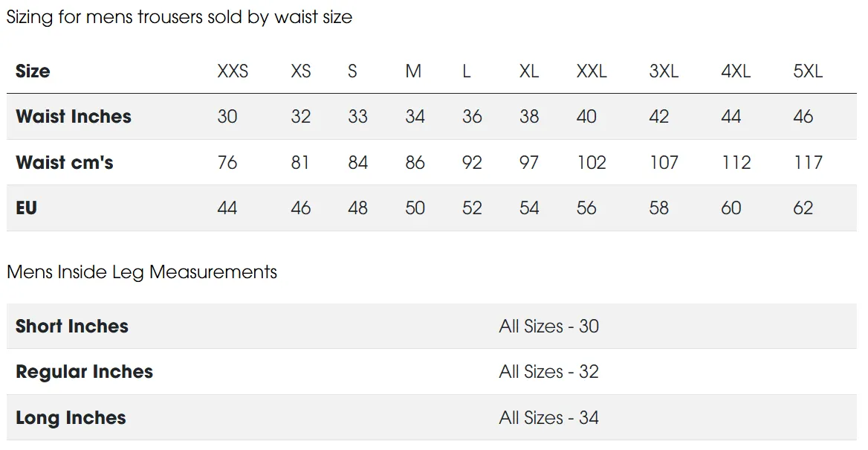Select waist inches value 30
This screenshot has width=868, height=450.
pyautogui.click(x=227, y=117)
